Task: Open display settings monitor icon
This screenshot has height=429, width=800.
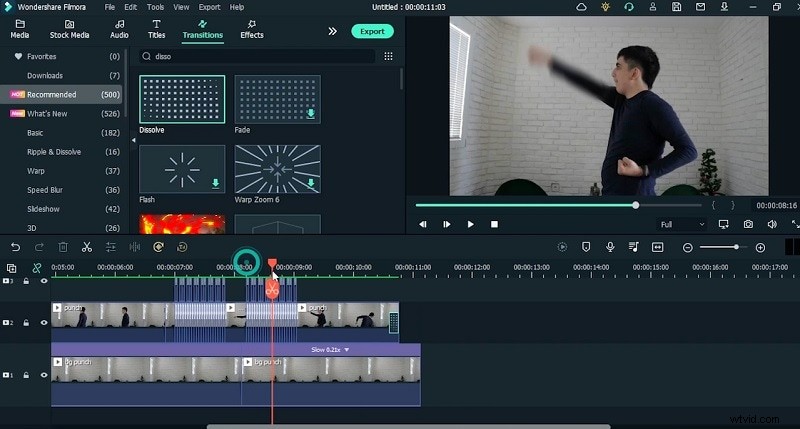Action: tap(723, 224)
